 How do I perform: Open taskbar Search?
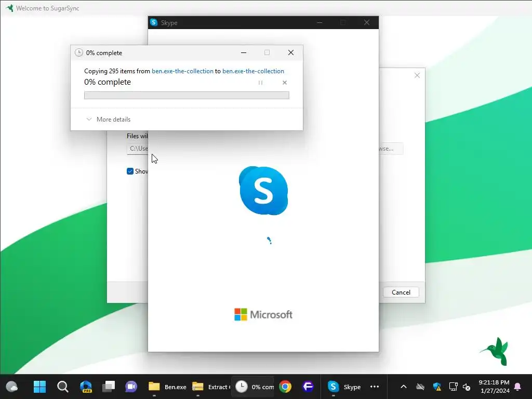63,387
